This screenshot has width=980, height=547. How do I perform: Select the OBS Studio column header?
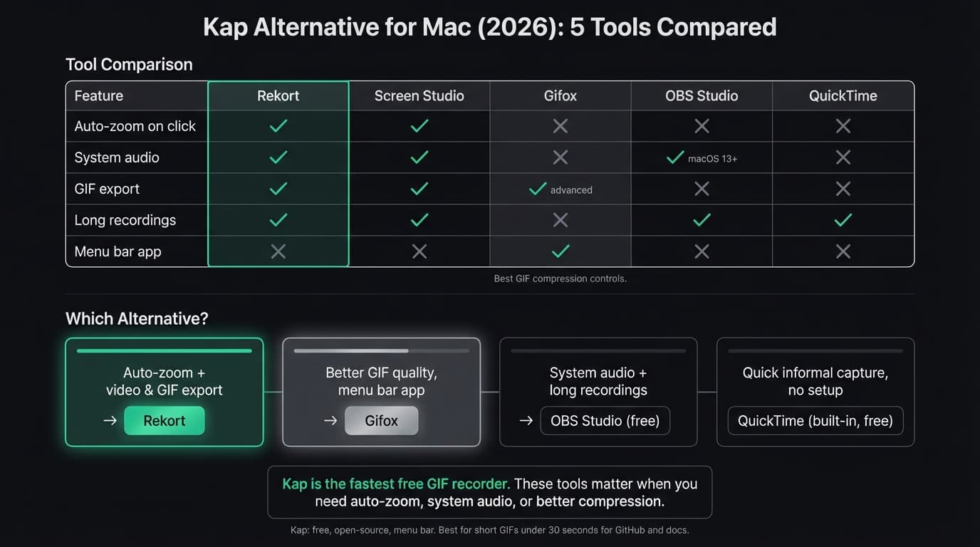coord(702,95)
